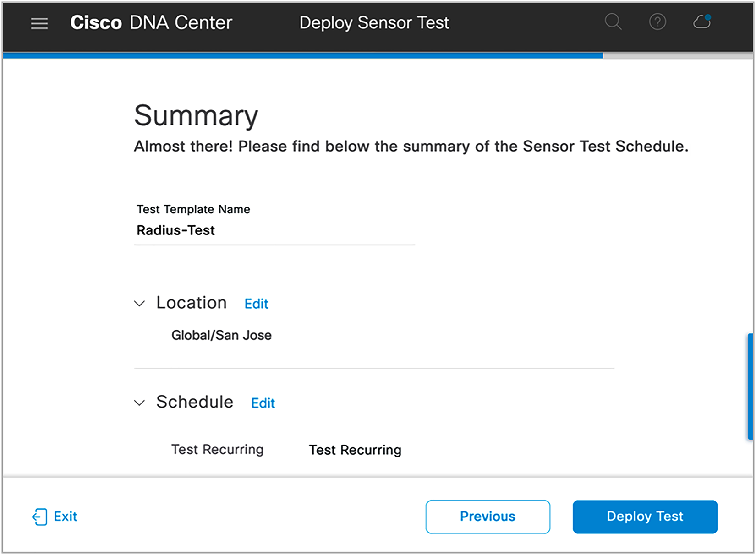Click the Schedule section heading
Viewport: 756px width, 555px height.
[x=195, y=402]
